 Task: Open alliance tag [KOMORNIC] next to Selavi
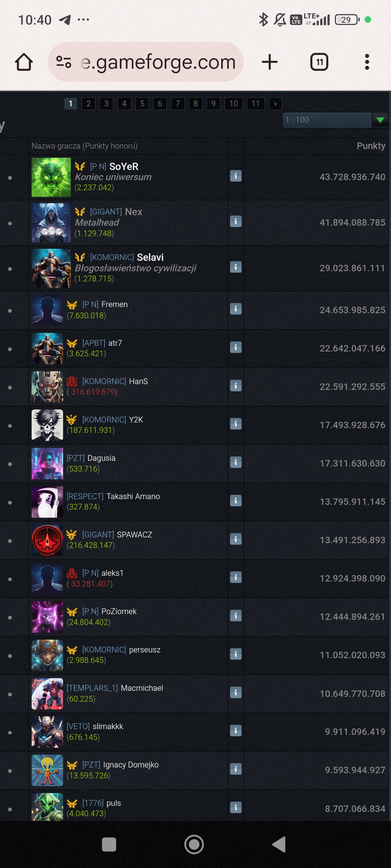(112, 257)
